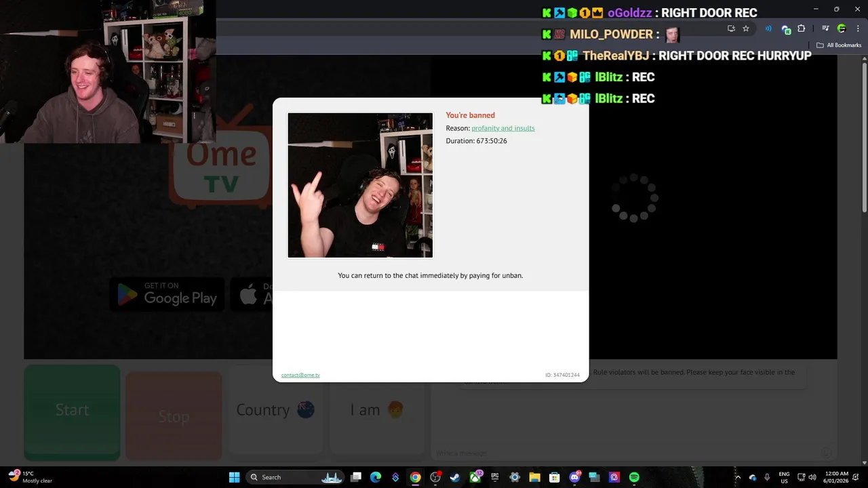868x488 pixels.
Task: Open the I am gender selector
Action: click(x=377, y=410)
